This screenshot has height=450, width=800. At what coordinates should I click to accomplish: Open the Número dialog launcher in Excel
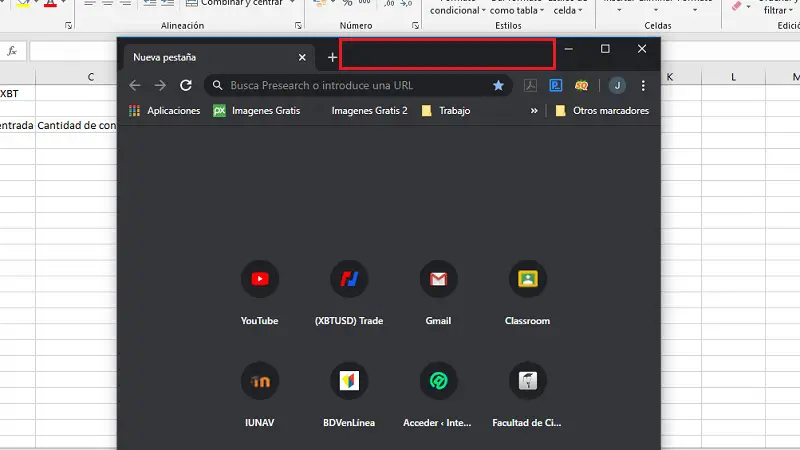coord(415,26)
